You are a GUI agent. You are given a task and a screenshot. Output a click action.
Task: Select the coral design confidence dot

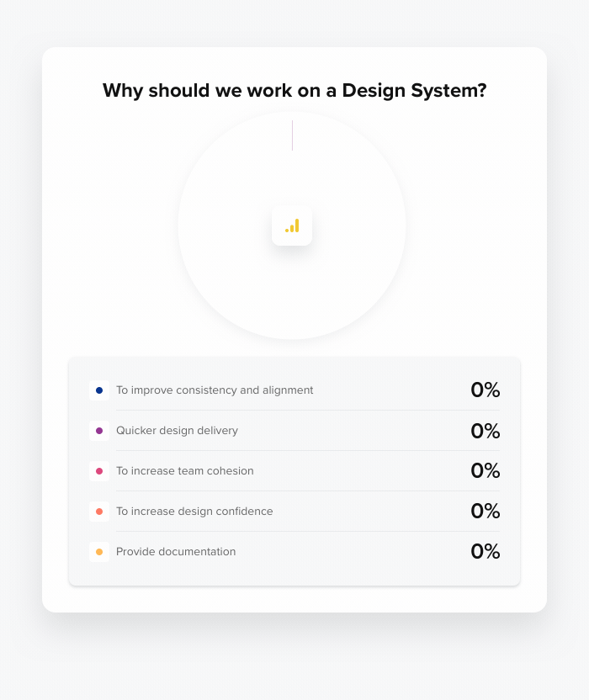[99, 512]
